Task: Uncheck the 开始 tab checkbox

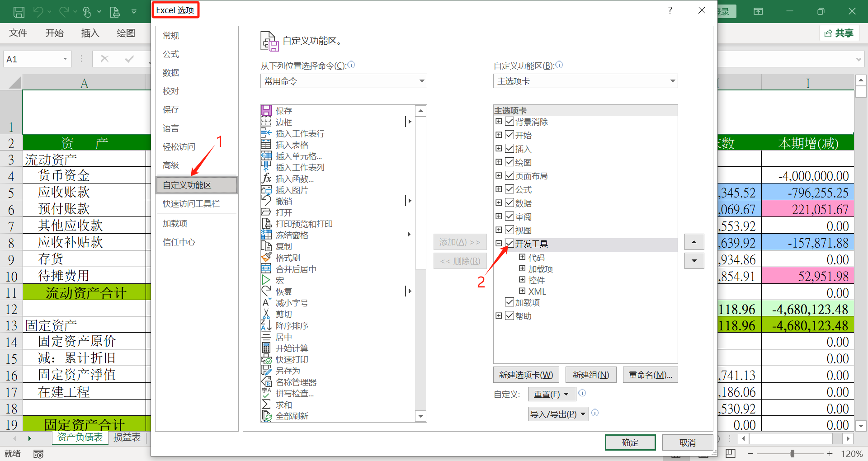Action: pyautogui.click(x=509, y=135)
